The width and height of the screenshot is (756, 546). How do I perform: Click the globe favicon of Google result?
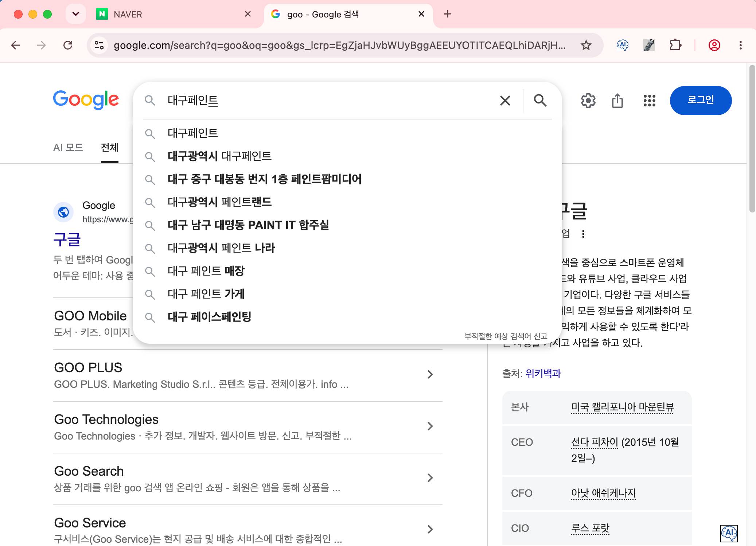pyautogui.click(x=63, y=212)
